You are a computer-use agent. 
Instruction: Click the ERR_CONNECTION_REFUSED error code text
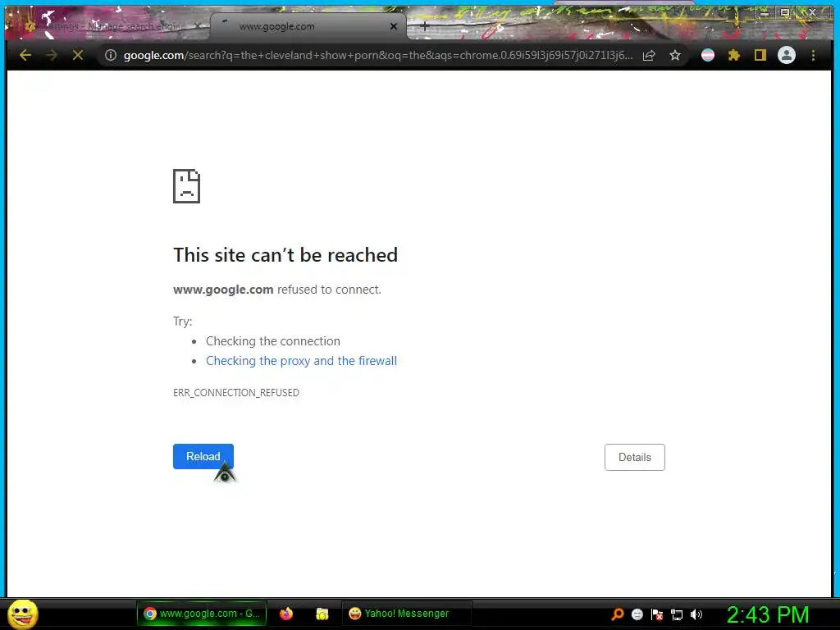coord(236,393)
